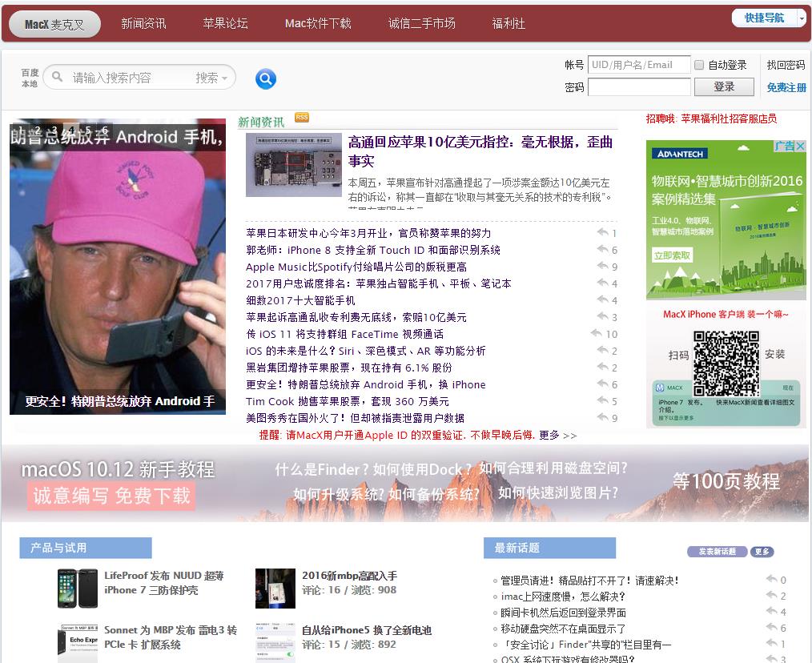Image resolution: width=812 pixels, height=663 pixels.
Task: Click the magnifier icon inside search box
Action: (58, 77)
